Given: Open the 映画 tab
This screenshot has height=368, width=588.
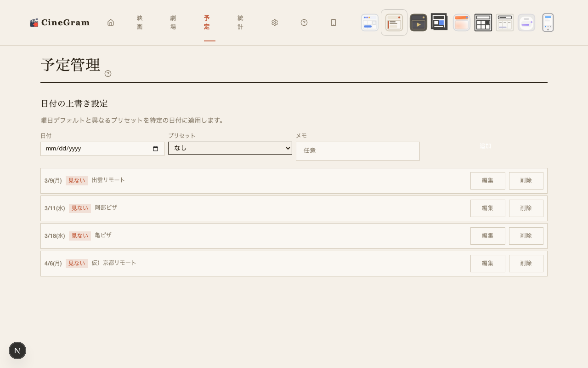Looking at the screenshot, I should (x=140, y=23).
